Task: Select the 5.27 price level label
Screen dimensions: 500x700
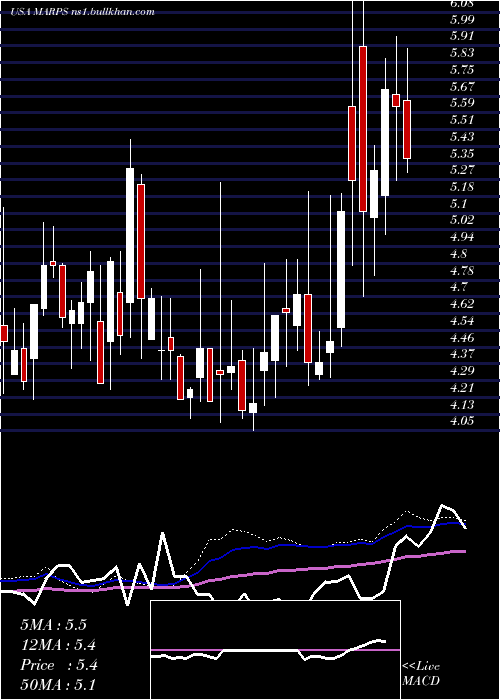Action: pyautogui.click(x=463, y=170)
